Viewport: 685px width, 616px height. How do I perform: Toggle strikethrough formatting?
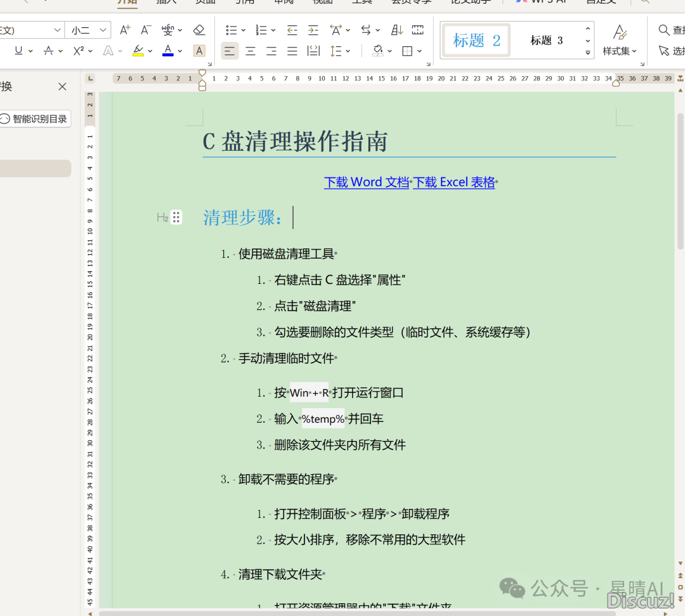48,51
